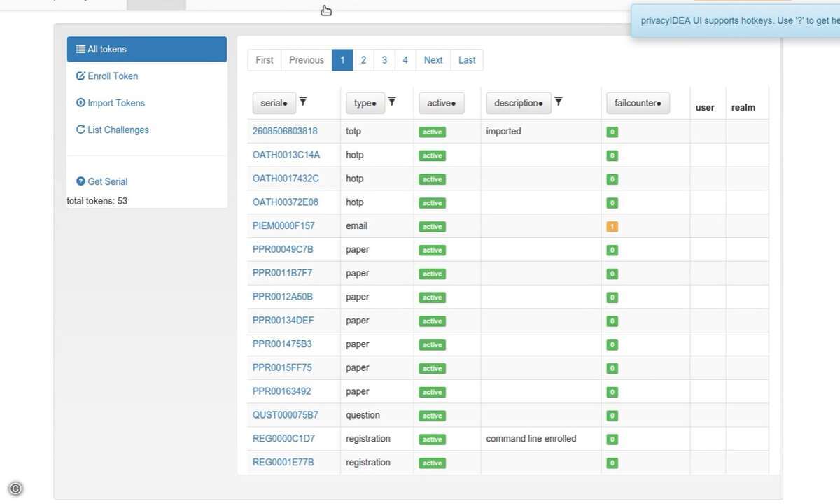Open email token PIEM0000F157
The image size is (840, 504).
pyautogui.click(x=283, y=226)
